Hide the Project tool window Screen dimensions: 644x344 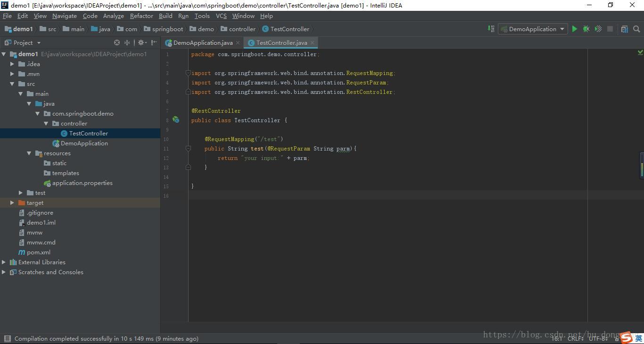(x=154, y=42)
